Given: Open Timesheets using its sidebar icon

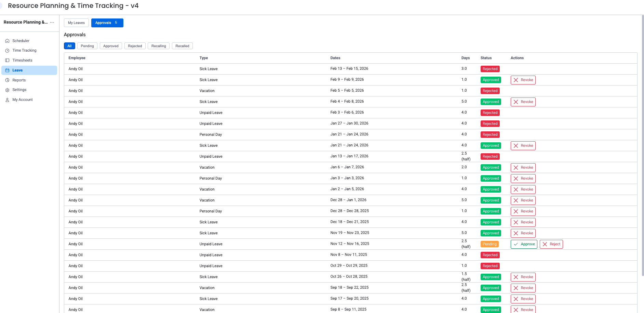Looking at the screenshot, I should click(x=7, y=60).
